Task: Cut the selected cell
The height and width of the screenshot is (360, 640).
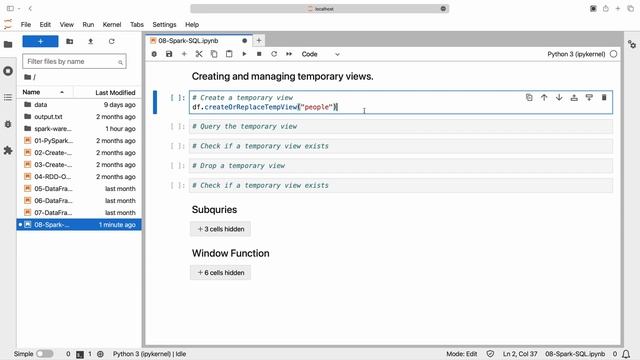Action: pos(199,54)
